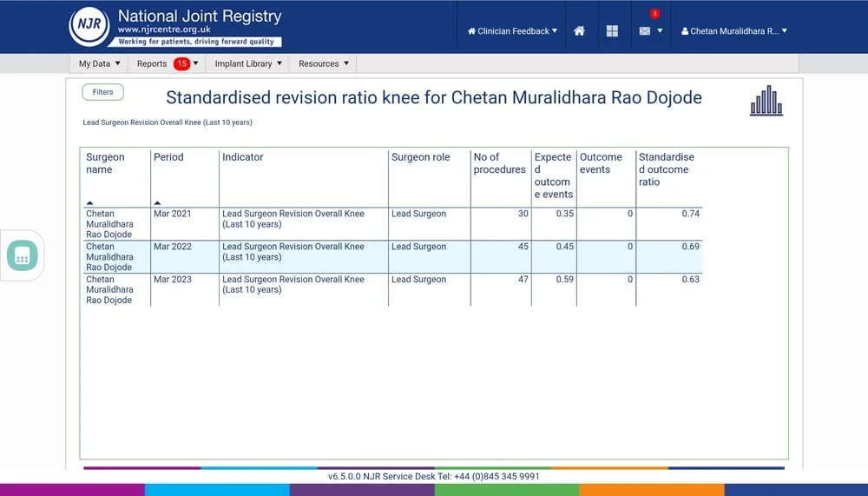Select the Mar 2022 period cell
Viewport: 868px width, 496px height.
point(172,247)
